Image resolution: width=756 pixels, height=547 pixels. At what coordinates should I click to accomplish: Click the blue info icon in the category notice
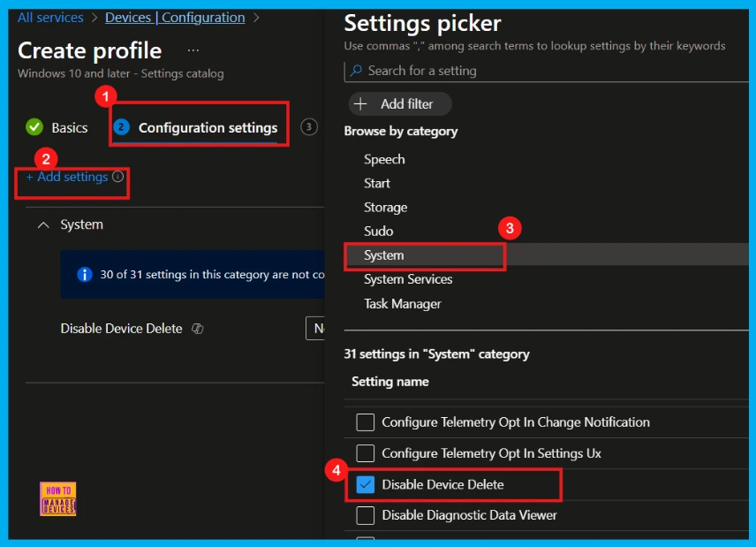(x=85, y=275)
